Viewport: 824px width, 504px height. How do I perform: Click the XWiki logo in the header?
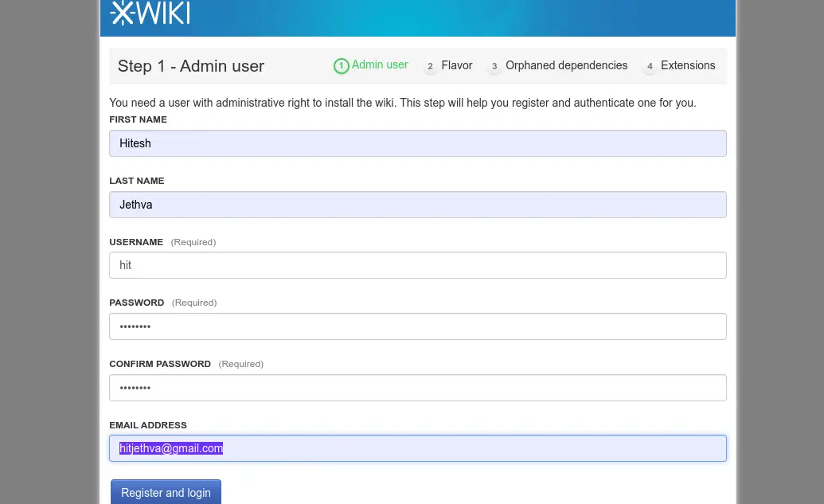coord(150,13)
